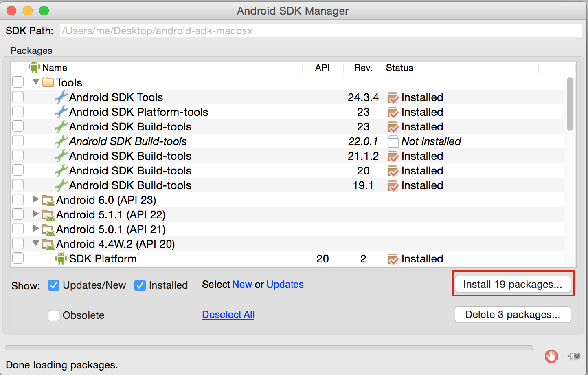
Task: Click Done loading packages status text
Action: click(62, 365)
